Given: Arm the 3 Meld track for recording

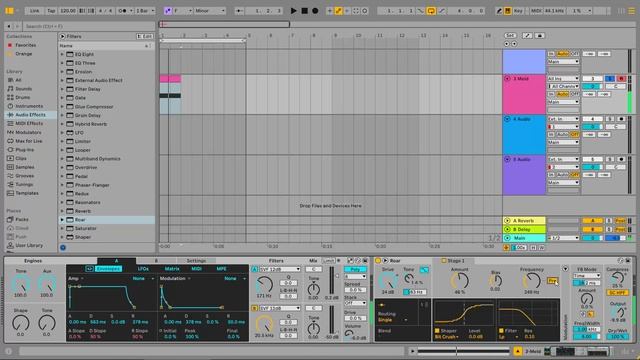Looking at the screenshot, I should [621, 78].
